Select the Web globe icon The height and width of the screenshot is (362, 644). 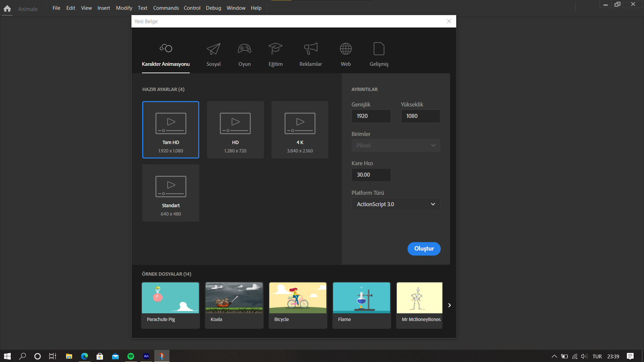[x=346, y=49]
